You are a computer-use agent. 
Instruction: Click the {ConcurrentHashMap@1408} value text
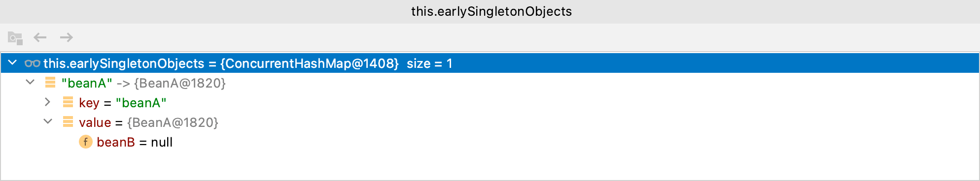[310, 63]
